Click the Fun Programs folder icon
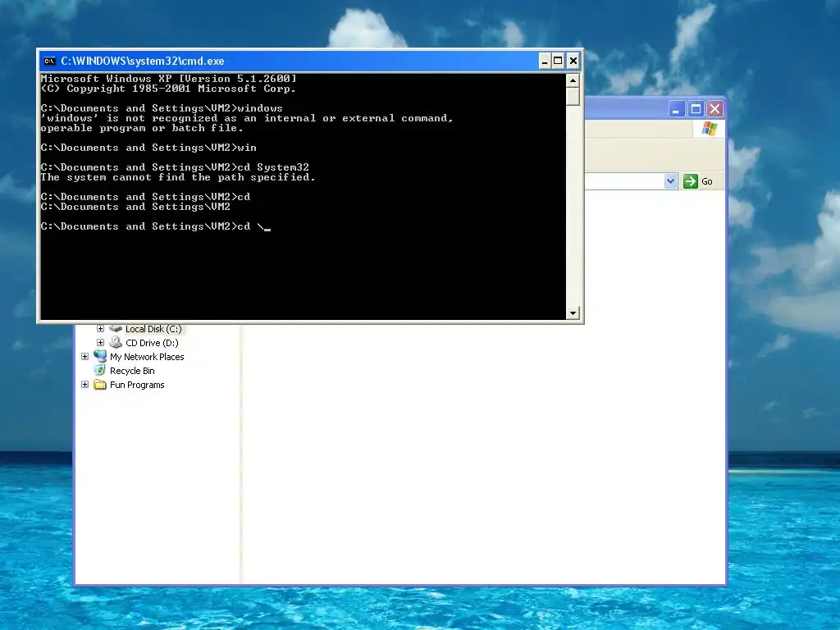The width and height of the screenshot is (840, 630). [99, 385]
